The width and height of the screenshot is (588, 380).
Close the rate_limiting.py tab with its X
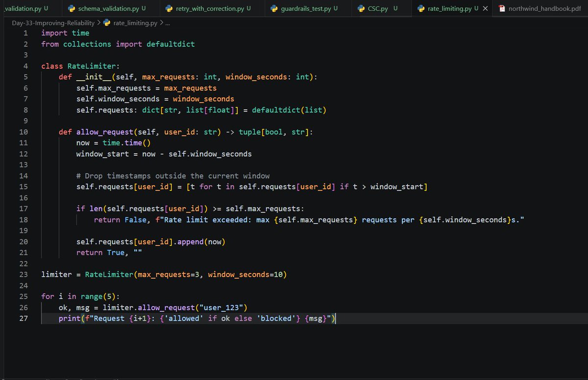pos(485,8)
